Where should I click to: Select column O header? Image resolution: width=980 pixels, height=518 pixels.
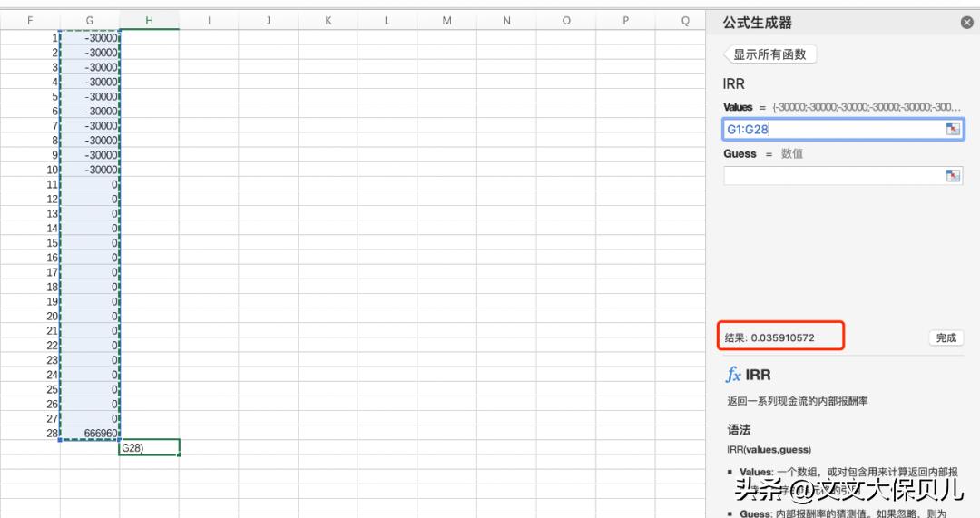pyautogui.click(x=565, y=21)
